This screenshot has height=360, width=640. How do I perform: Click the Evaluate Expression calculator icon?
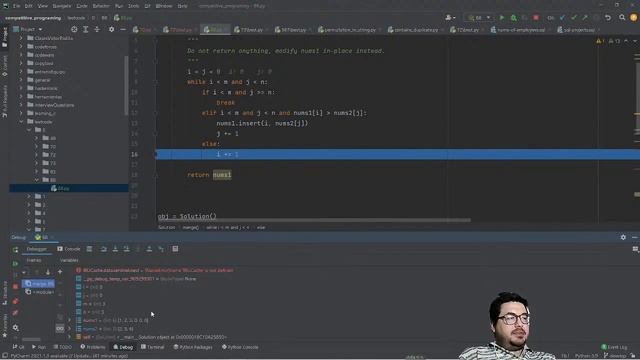[175, 249]
